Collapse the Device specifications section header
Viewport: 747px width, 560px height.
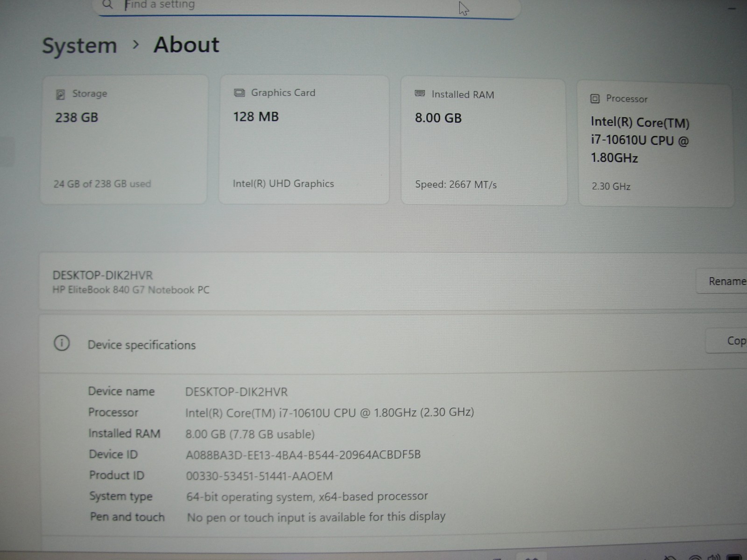coord(394,343)
